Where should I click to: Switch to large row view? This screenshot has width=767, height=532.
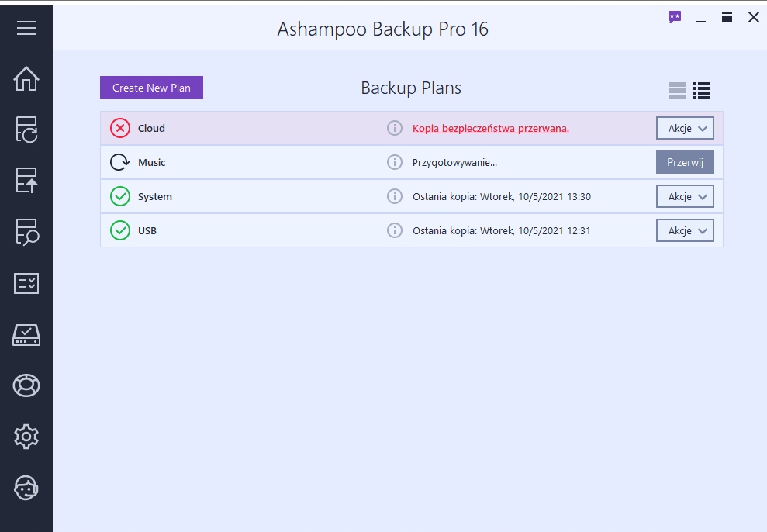(677, 91)
